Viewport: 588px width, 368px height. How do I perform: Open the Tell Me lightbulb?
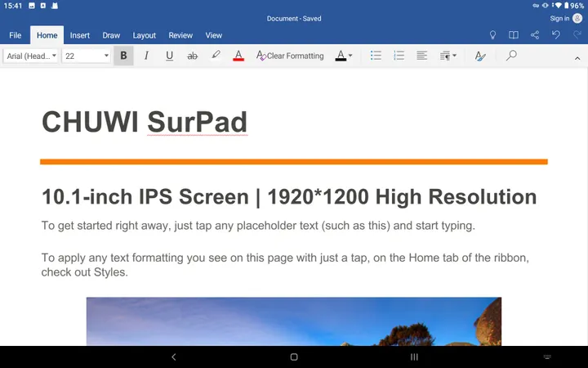click(492, 35)
